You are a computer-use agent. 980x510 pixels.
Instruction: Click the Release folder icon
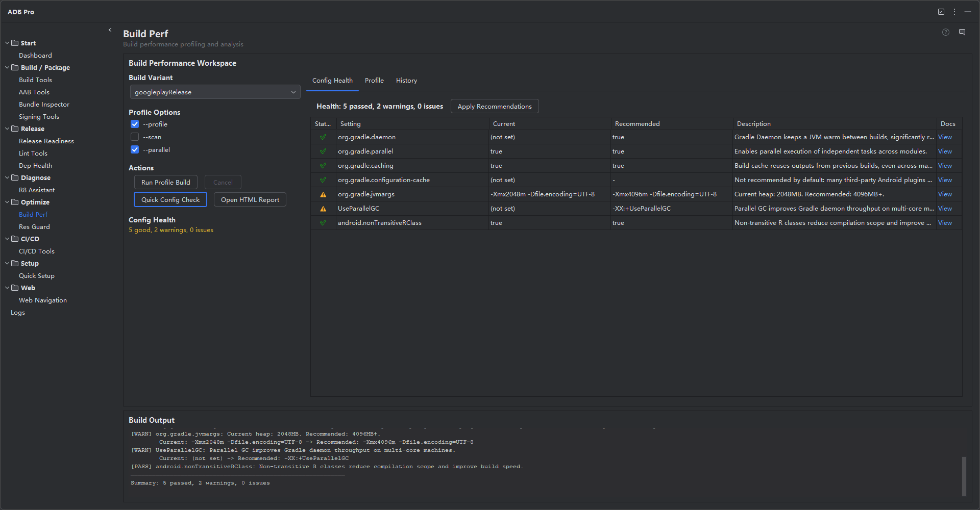point(15,129)
